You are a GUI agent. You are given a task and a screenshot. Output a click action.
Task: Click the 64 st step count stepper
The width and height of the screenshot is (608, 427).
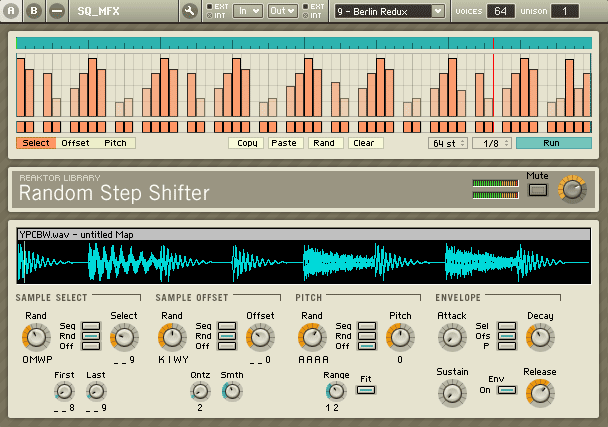[x=448, y=143]
